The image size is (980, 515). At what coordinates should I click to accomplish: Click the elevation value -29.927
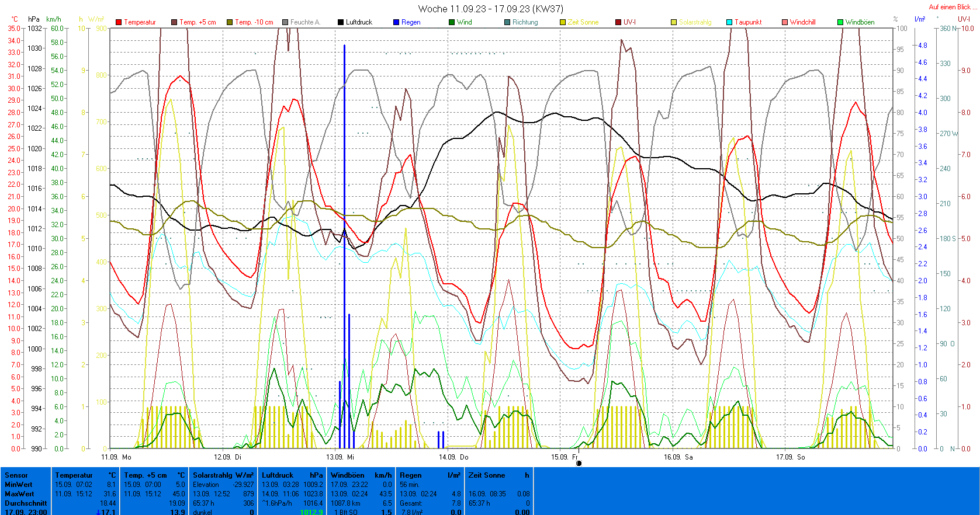pyautogui.click(x=243, y=485)
